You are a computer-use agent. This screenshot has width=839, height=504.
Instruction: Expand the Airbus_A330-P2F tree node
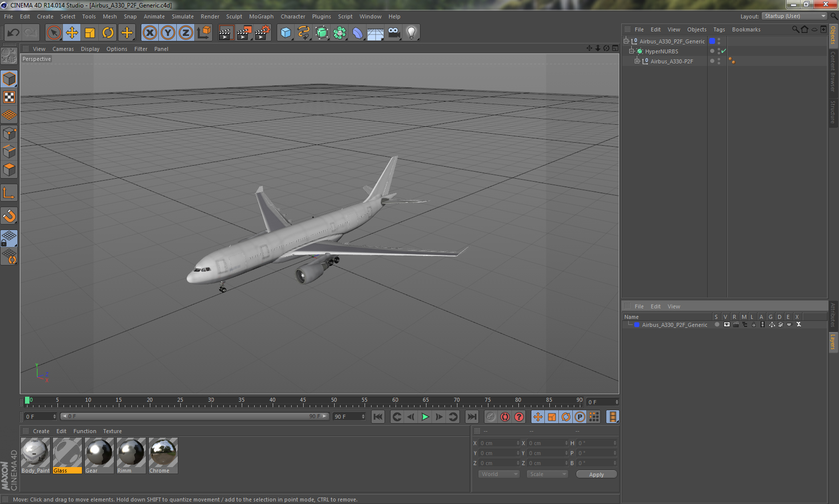pyautogui.click(x=637, y=61)
